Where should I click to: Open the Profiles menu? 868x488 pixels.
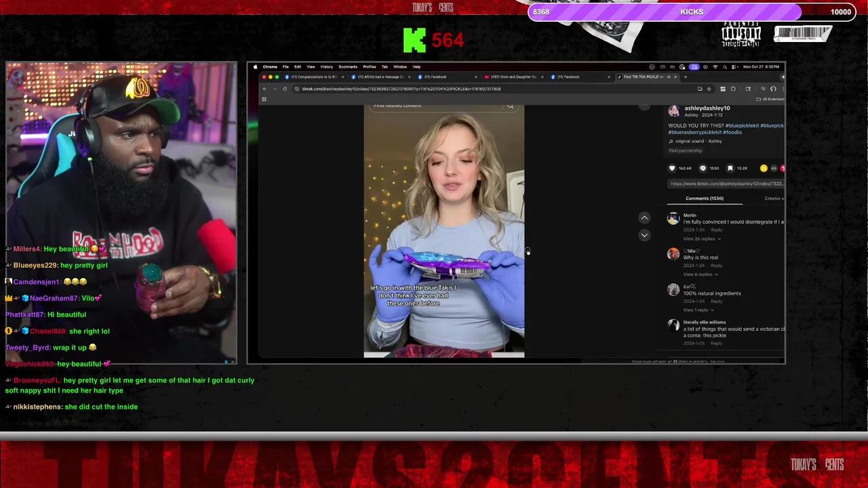pos(370,66)
